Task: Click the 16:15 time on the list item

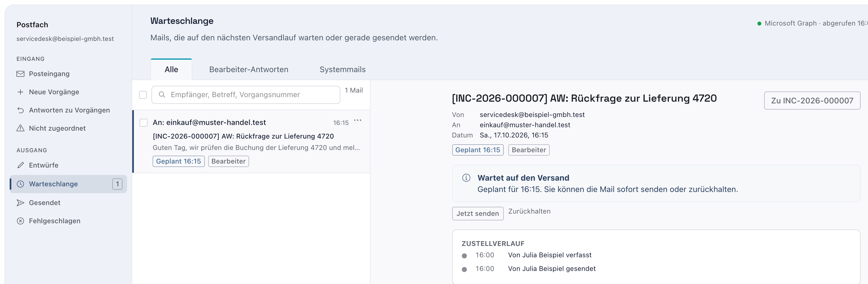Action: tap(341, 123)
